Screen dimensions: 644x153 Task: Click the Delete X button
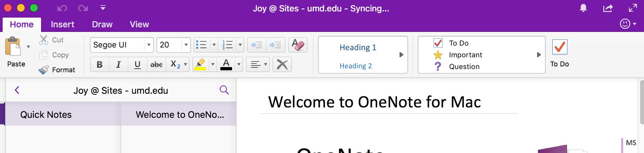pos(282,64)
